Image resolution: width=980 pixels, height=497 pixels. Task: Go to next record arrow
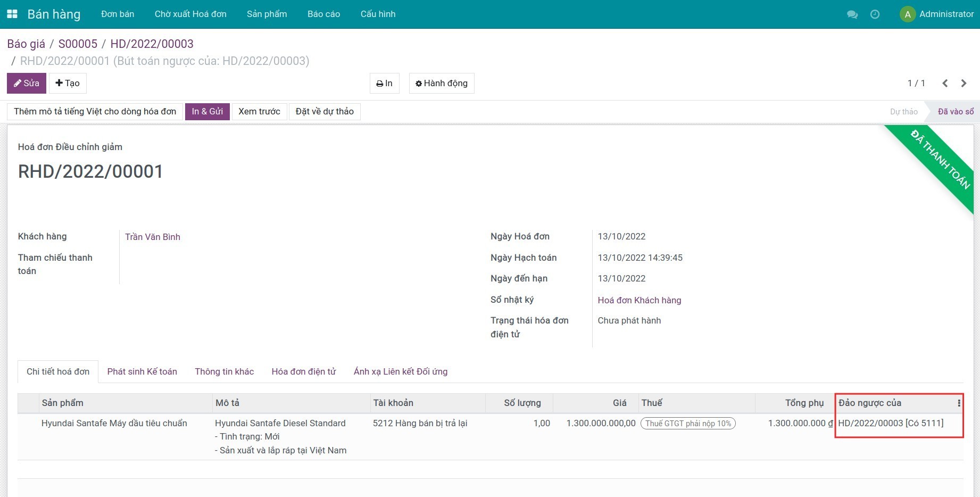point(964,83)
